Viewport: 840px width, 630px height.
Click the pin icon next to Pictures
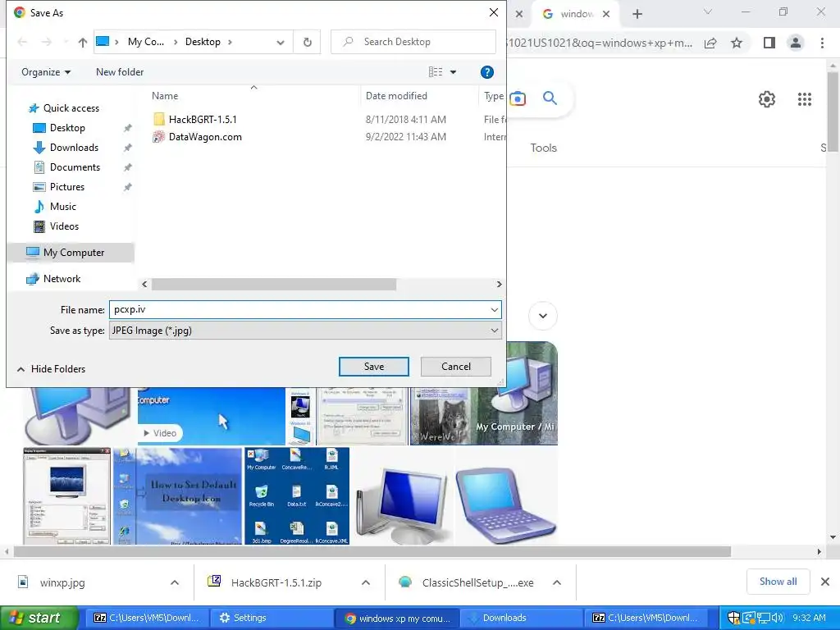[127, 187]
